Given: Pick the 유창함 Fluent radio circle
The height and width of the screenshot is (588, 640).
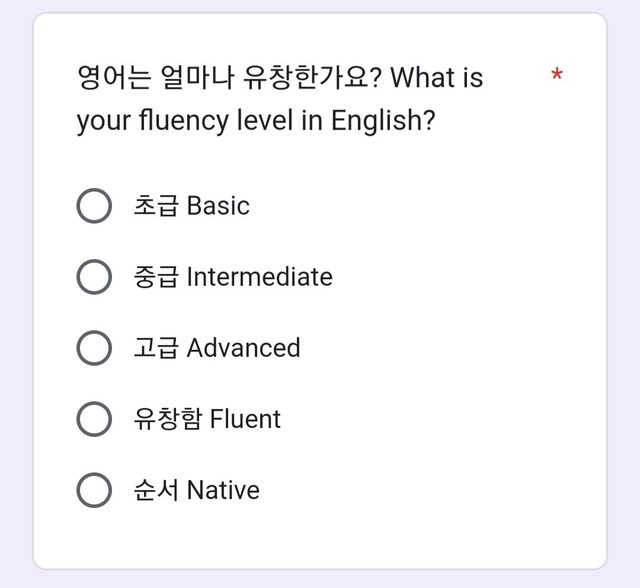Looking at the screenshot, I should 94,419.
